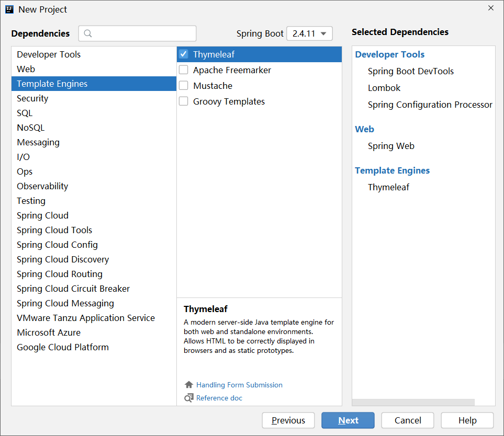Tick the Groovy Templates checkbox

pyautogui.click(x=184, y=101)
